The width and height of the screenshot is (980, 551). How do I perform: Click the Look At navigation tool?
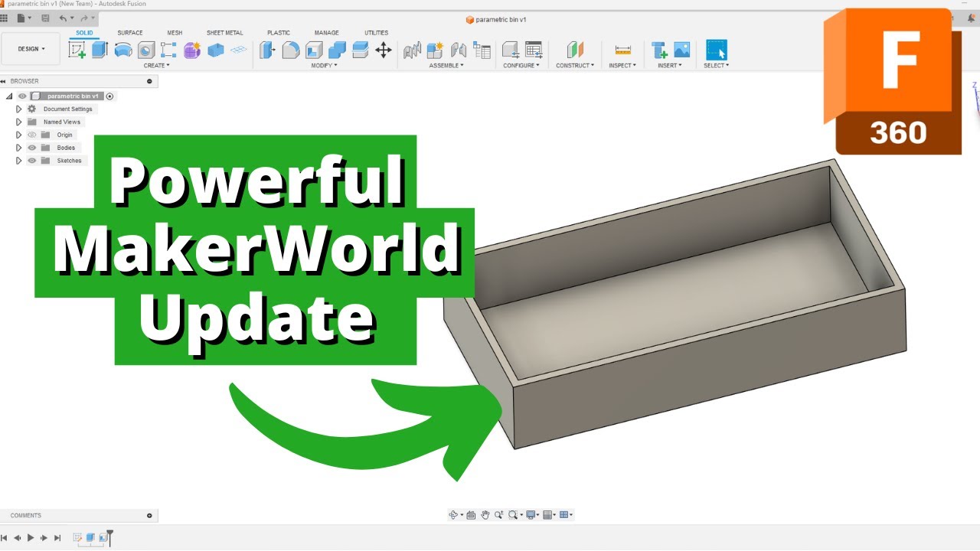click(471, 515)
